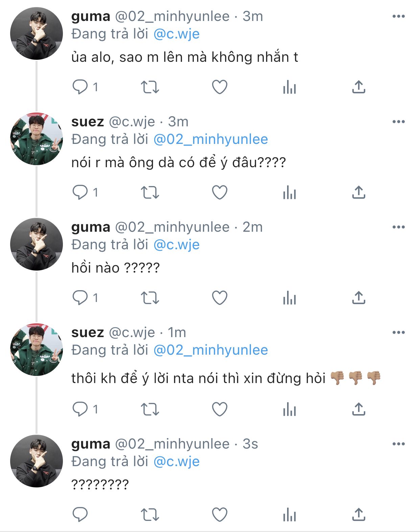Open more options for the "????????" tweet
Viewport: 420px width, 532px height.
[398, 444]
